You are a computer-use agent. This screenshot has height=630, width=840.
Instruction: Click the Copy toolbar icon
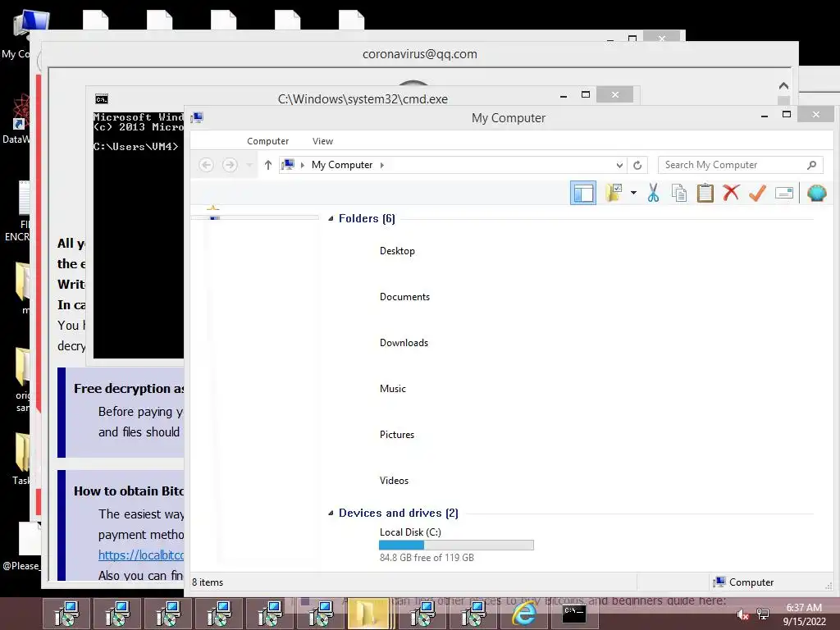(678, 193)
